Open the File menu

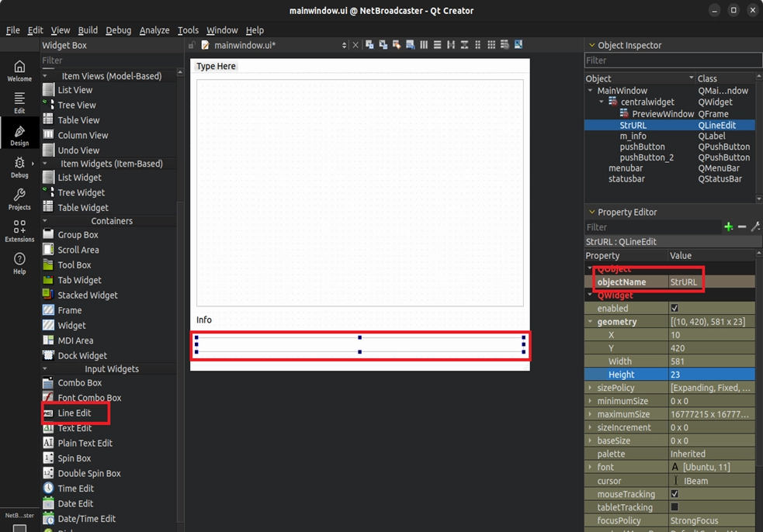pyautogui.click(x=12, y=30)
